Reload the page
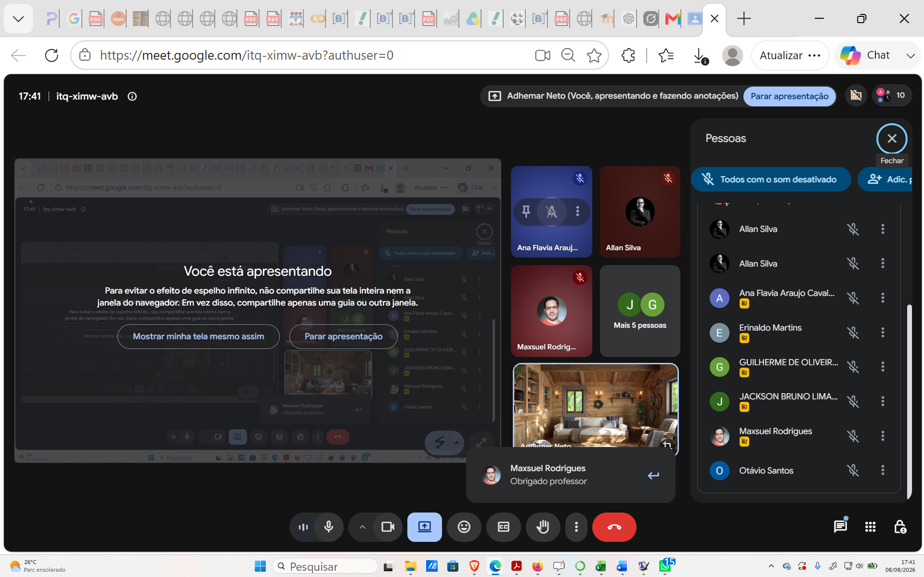 52,55
